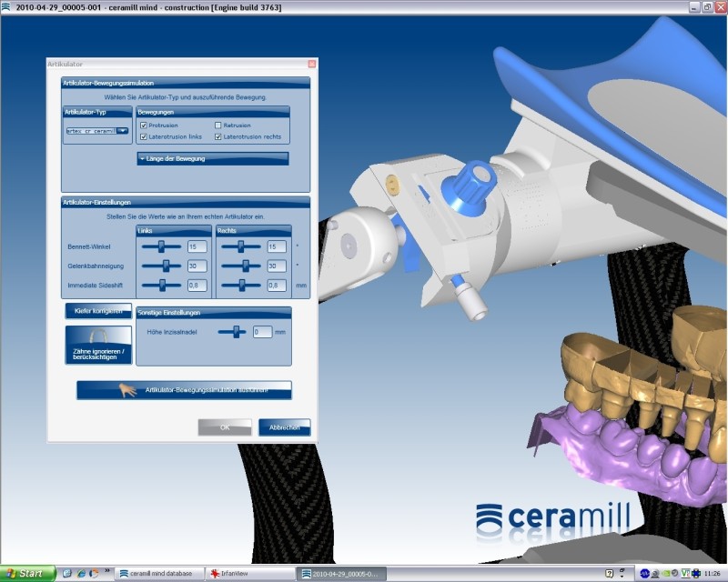Run Artikulator-Bewegungssimulation ausführen

(184, 390)
